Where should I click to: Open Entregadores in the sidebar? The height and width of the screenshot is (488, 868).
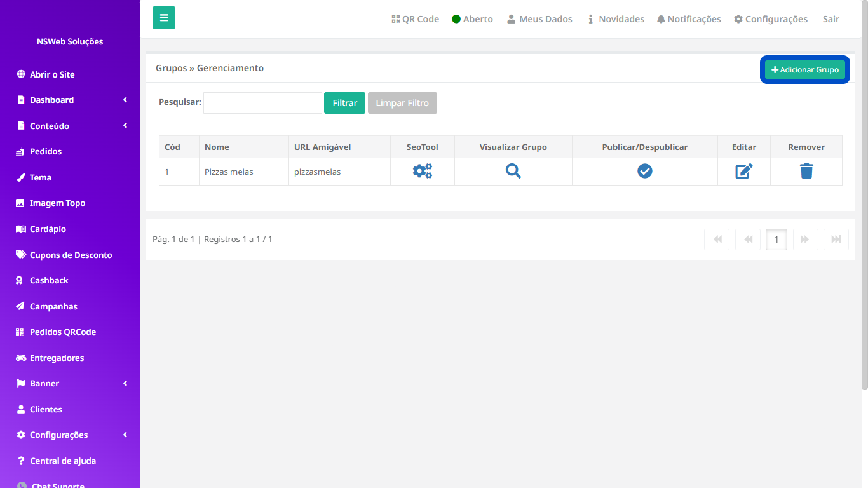coord(70,358)
